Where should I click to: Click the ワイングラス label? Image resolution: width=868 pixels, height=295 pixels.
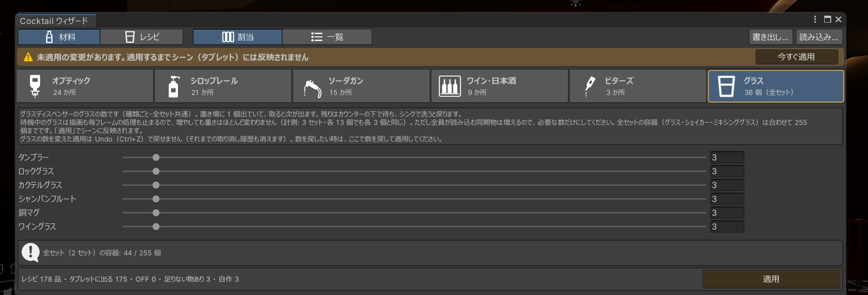click(x=37, y=227)
